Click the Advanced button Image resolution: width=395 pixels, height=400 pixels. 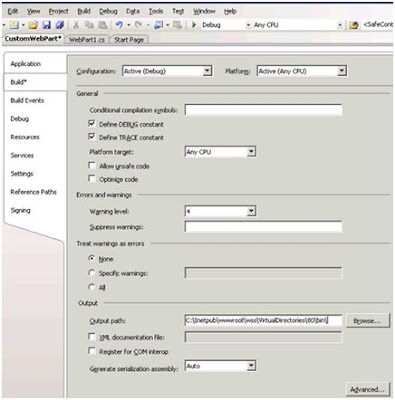tap(368, 389)
